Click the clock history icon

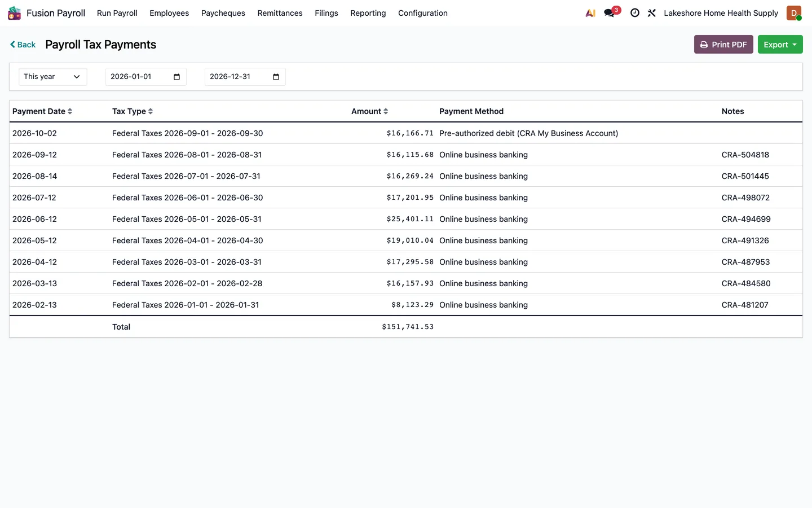pos(635,13)
